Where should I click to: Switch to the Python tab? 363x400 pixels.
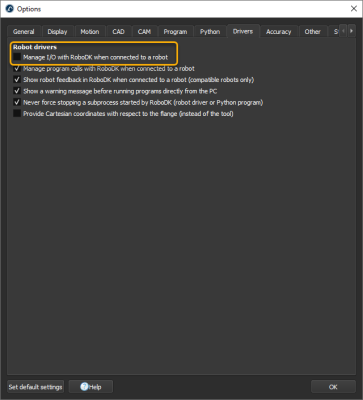[210, 32]
